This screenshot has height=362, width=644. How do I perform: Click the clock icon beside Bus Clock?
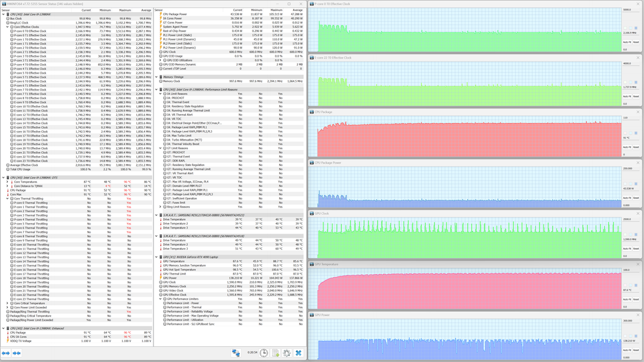[x=8, y=19]
